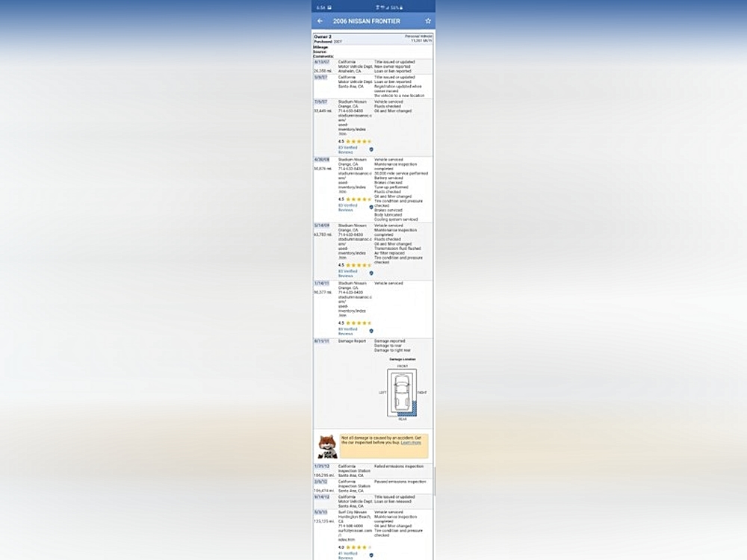Open the Learn more link in the damage notice

411,443
